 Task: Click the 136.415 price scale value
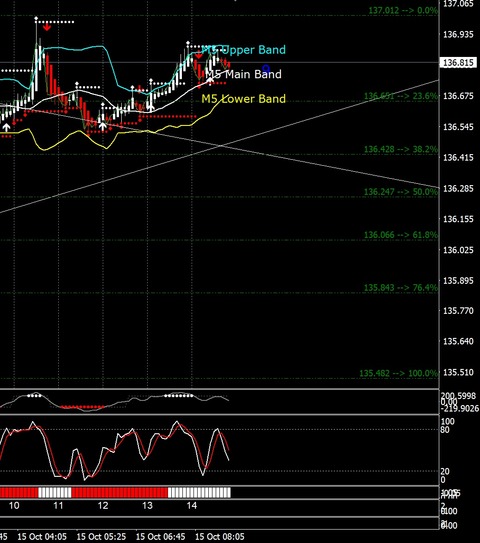point(458,158)
